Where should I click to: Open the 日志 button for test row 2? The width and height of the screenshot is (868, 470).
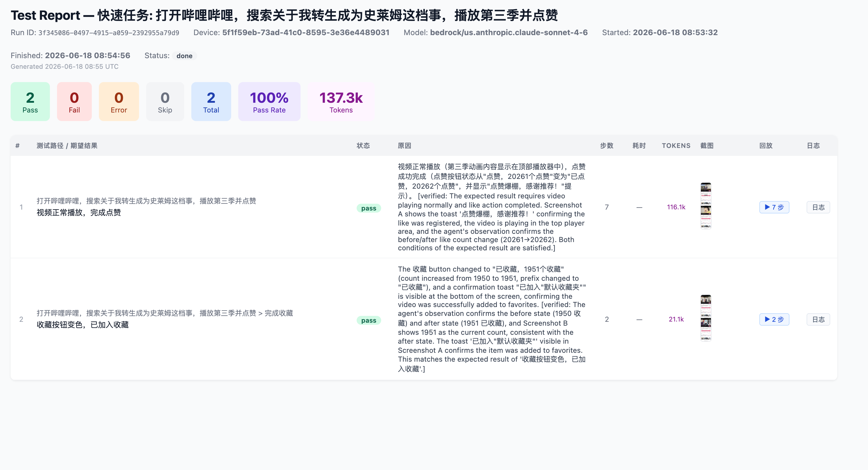818,319
